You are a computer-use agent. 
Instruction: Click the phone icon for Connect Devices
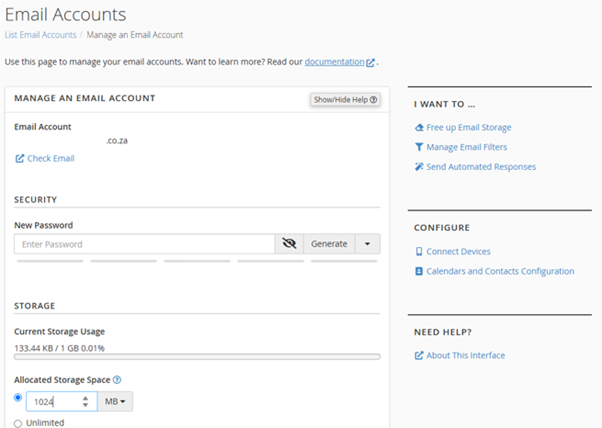click(419, 251)
